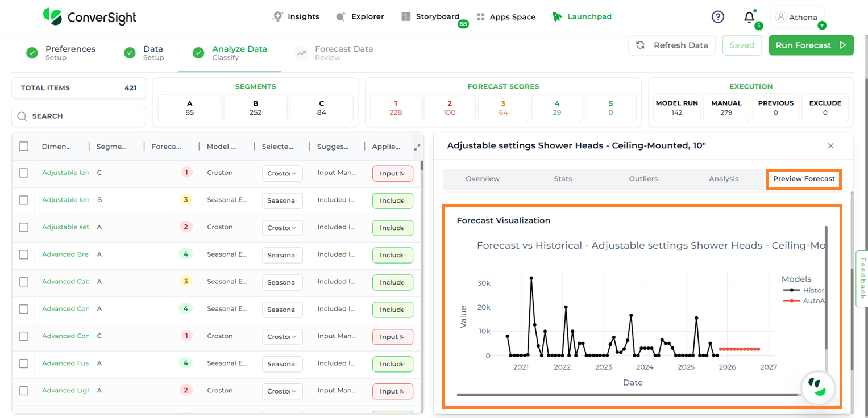Switch to the Outliers tab
This screenshot has width=868, height=418.
[x=643, y=179]
